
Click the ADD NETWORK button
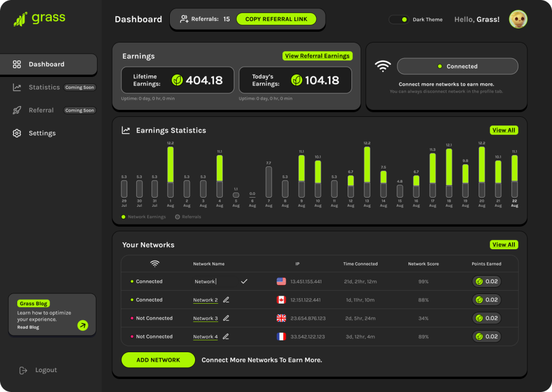158,360
